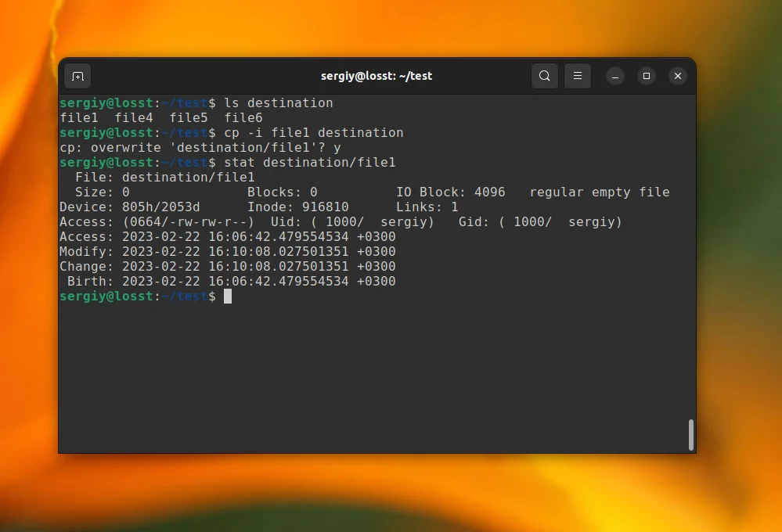This screenshot has height=532, width=782.
Task: Click the window title sergiy@losst: ~/test
Action: [x=378, y=76]
